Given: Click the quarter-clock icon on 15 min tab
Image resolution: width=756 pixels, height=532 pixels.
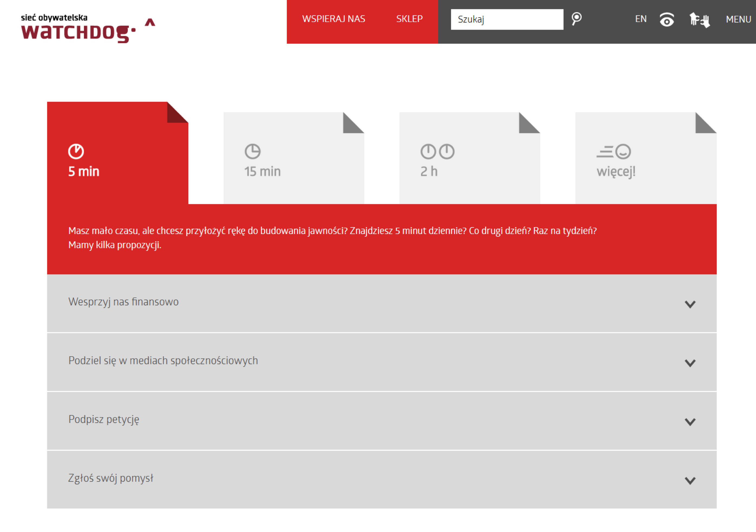Looking at the screenshot, I should tap(253, 151).
